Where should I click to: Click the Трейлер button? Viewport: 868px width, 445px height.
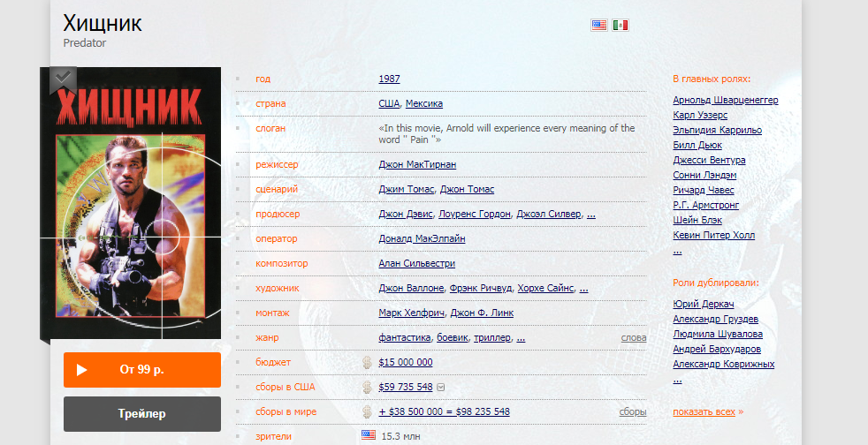pos(142,414)
